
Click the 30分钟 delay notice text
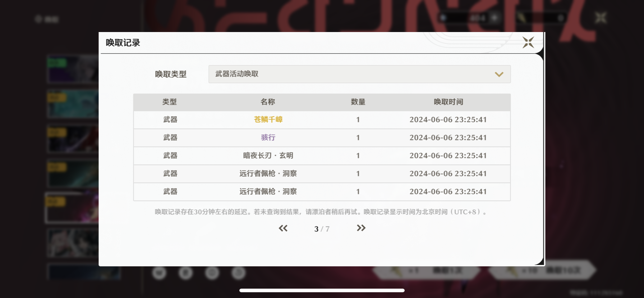[321, 212]
